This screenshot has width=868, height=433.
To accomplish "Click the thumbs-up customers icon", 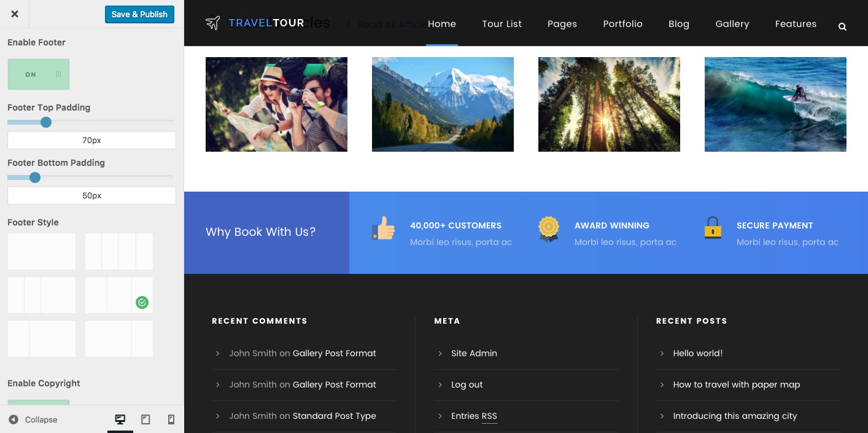I will tap(383, 228).
